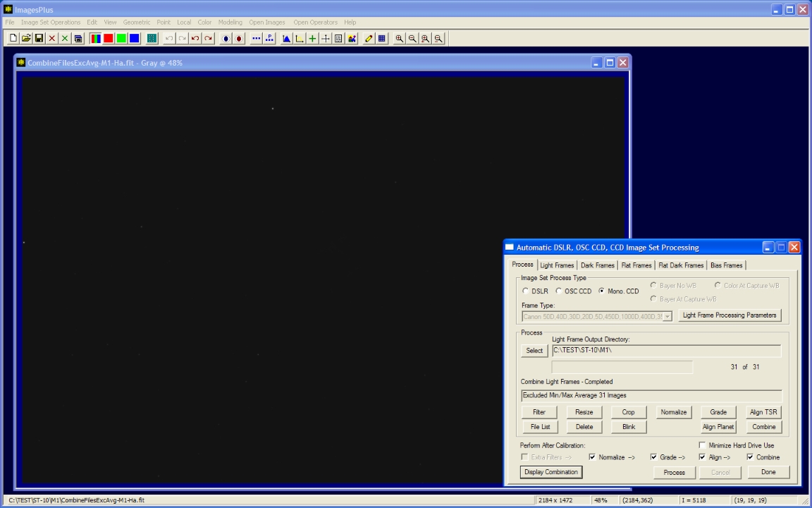Create a new file from toolbar

pyautogui.click(x=13, y=38)
